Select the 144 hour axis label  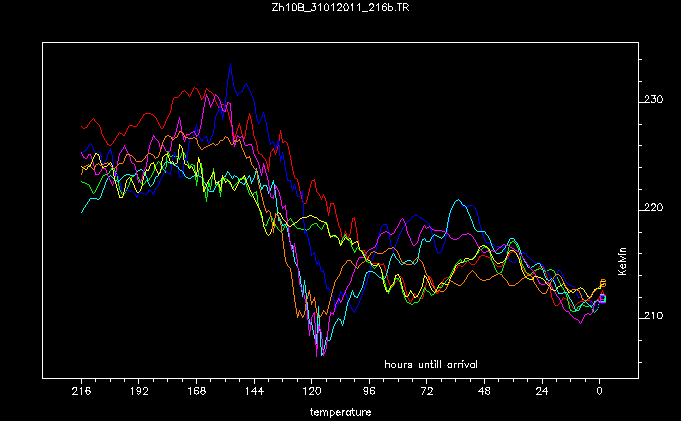(254, 393)
